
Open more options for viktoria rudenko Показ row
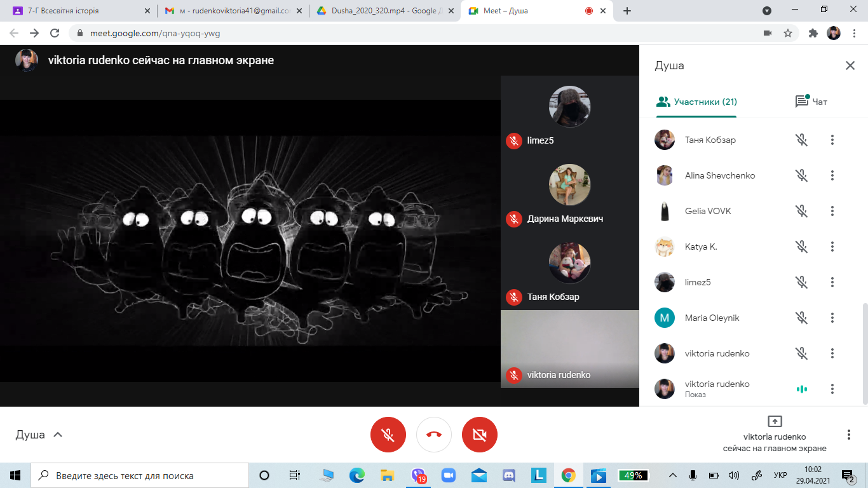coord(832,389)
